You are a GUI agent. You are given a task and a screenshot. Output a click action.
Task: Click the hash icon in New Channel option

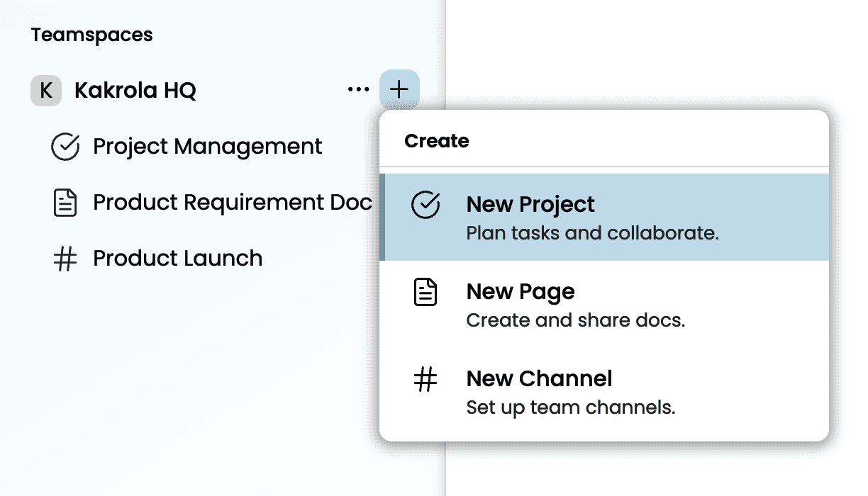(425, 380)
